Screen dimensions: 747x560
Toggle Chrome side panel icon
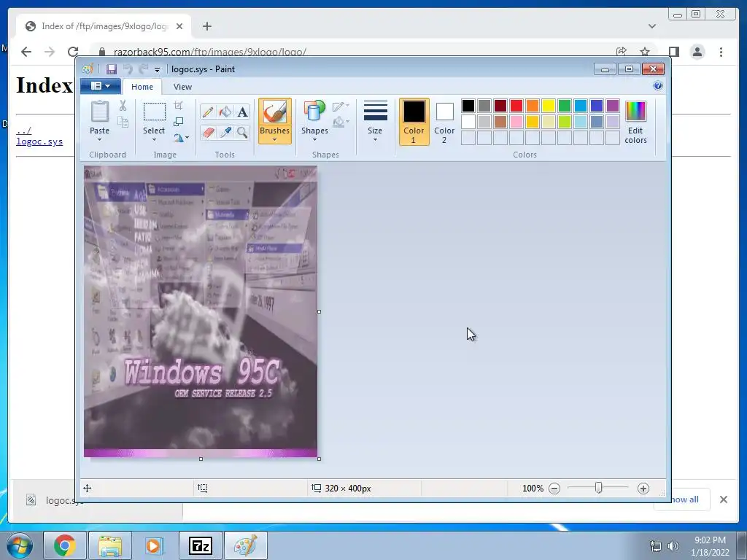[673, 52]
